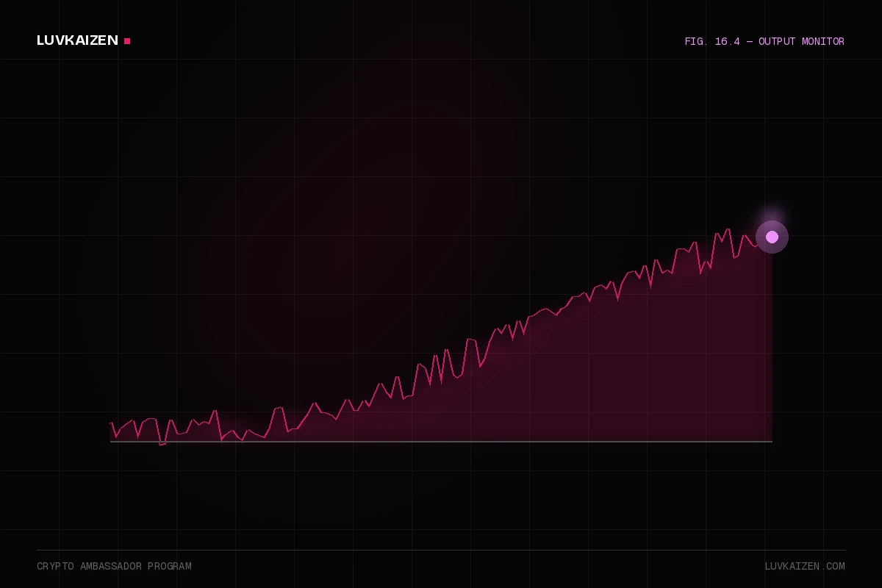Image resolution: width=882 pixels, height=588 pixels.
Task: Click the LUVKAIZEN logo text
Action: 77,40
